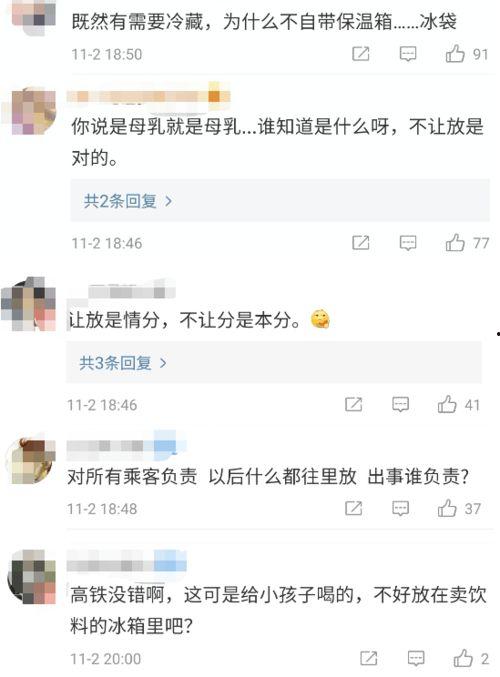Share the 11-2 18:48 comment
Image resolution: width=500 pixels, height=677 pixels.
tap(354, 508)
